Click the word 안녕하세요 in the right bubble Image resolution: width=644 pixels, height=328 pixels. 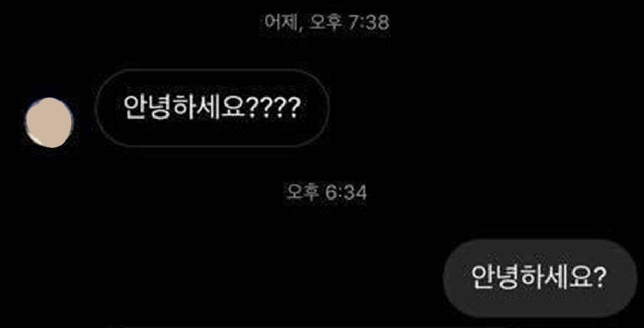pos(531,278)
